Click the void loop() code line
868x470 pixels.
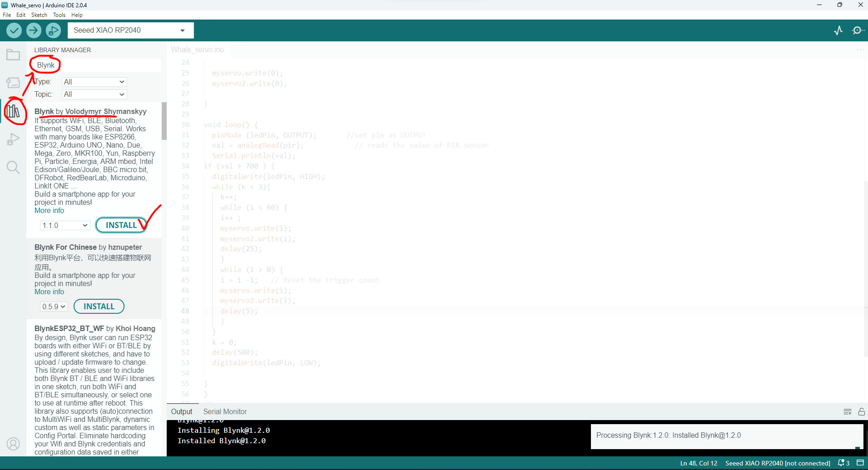231,125
